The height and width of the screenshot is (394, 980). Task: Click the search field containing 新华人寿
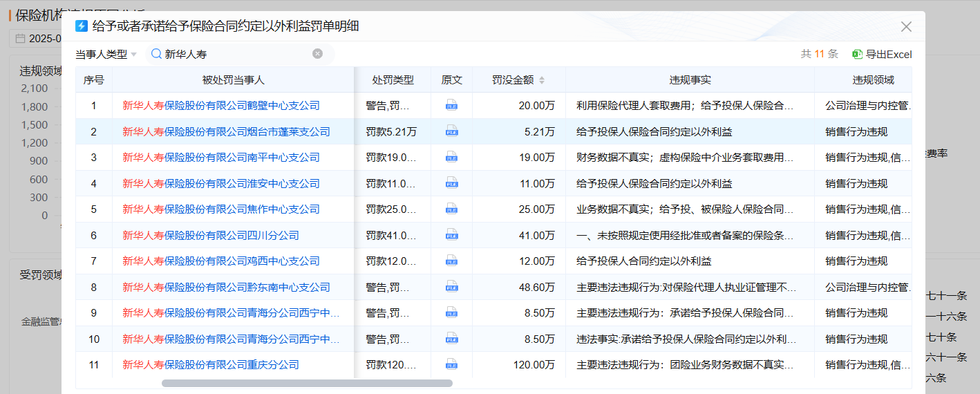coord(235,54)
